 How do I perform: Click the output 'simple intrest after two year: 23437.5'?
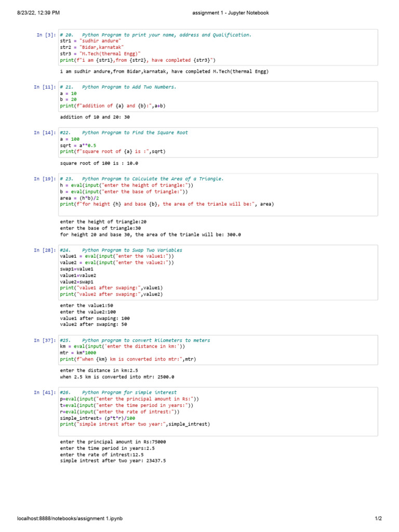[113, 461]
